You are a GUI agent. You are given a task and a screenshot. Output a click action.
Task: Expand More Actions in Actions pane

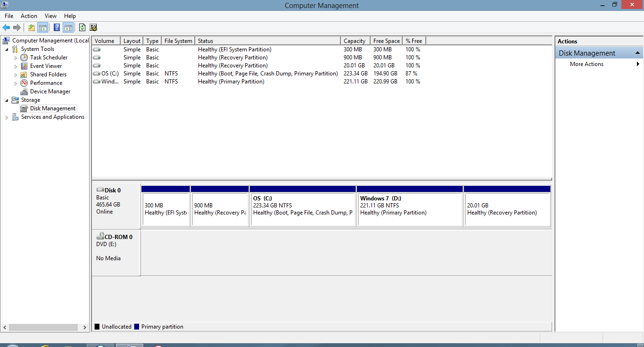click(x=586, y=64)
